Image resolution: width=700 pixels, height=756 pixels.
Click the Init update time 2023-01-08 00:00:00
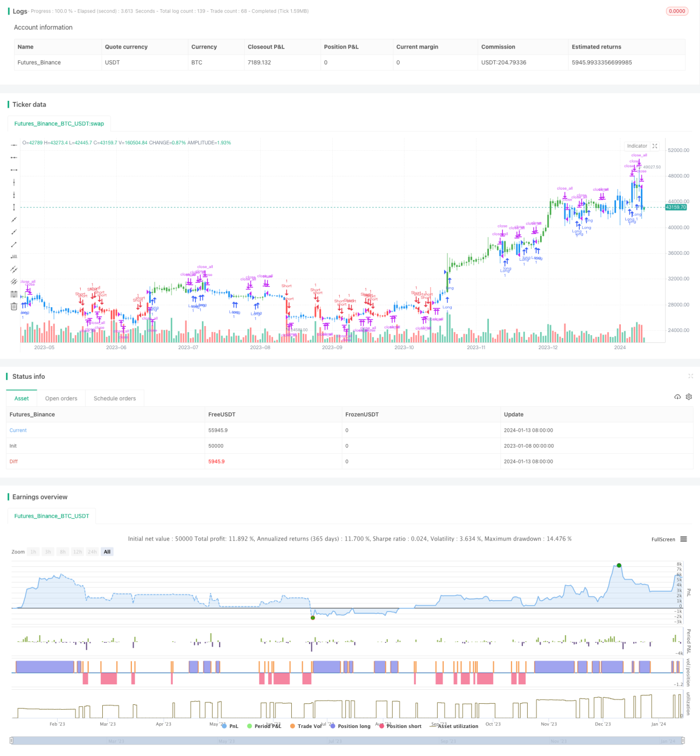click(x=528, y=446)
